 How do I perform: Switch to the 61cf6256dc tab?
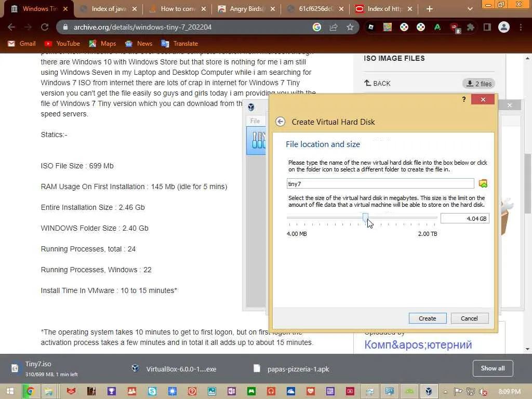click(315, 9)
